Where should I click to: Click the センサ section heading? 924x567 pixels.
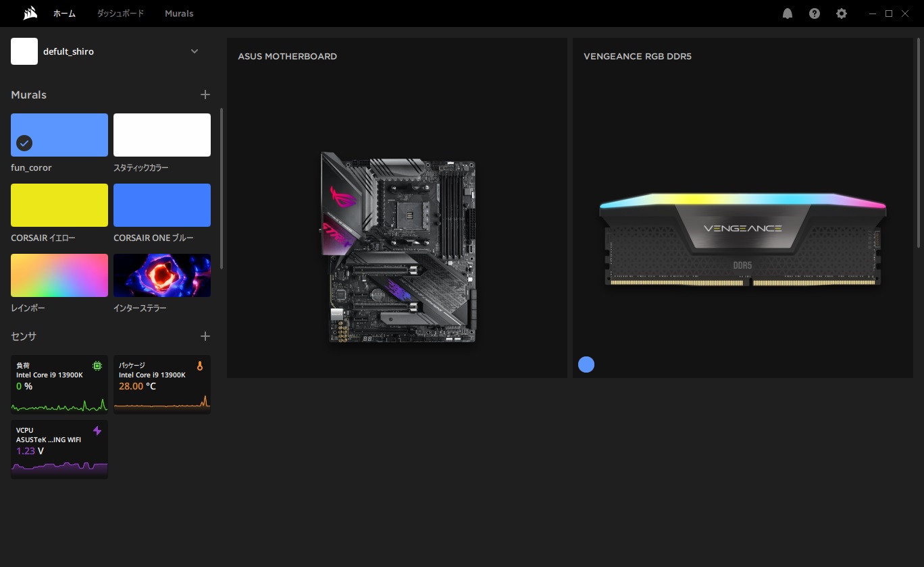(24, 336)
